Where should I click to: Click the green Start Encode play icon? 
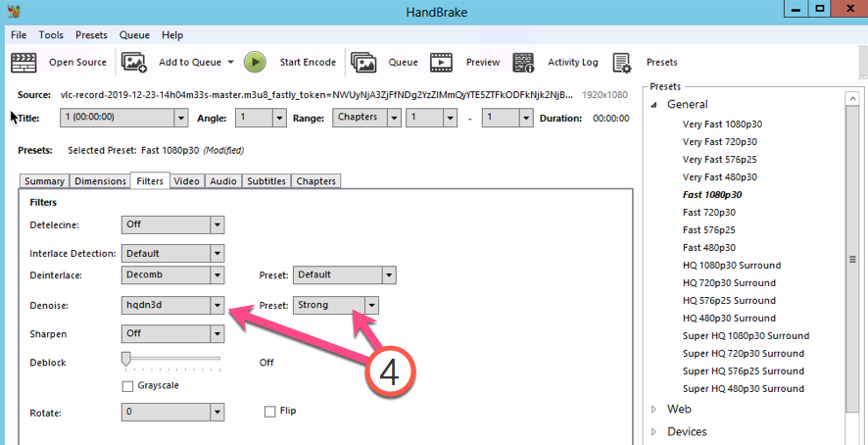[255, 62]
